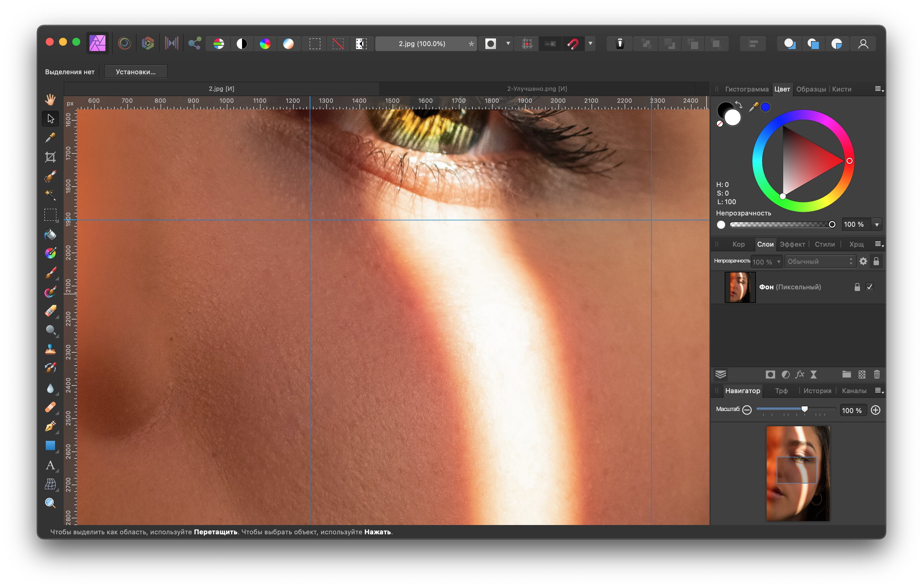This screenshot has height=588, width=923.
Task: Open Snapping options dropdown arrow
Action: point(590,44)
